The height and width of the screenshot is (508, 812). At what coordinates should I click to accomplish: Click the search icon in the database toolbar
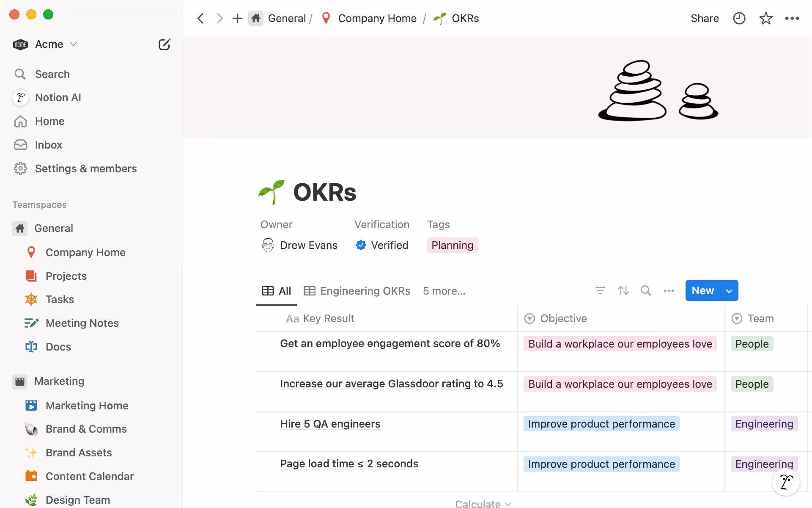pyautogui.click(x=646, y=290)
